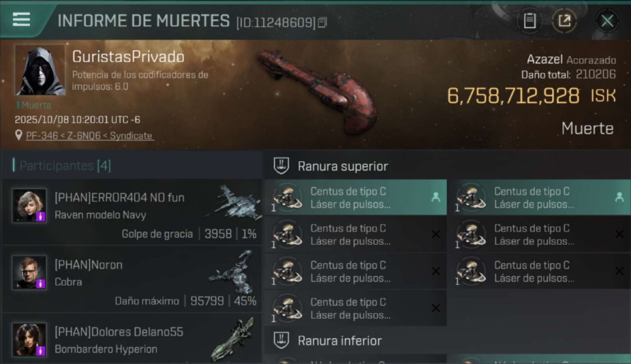Screen dimensions: 631x364
Task: Select the Participantes [4] tab
Action: click(x=65, y=165)
